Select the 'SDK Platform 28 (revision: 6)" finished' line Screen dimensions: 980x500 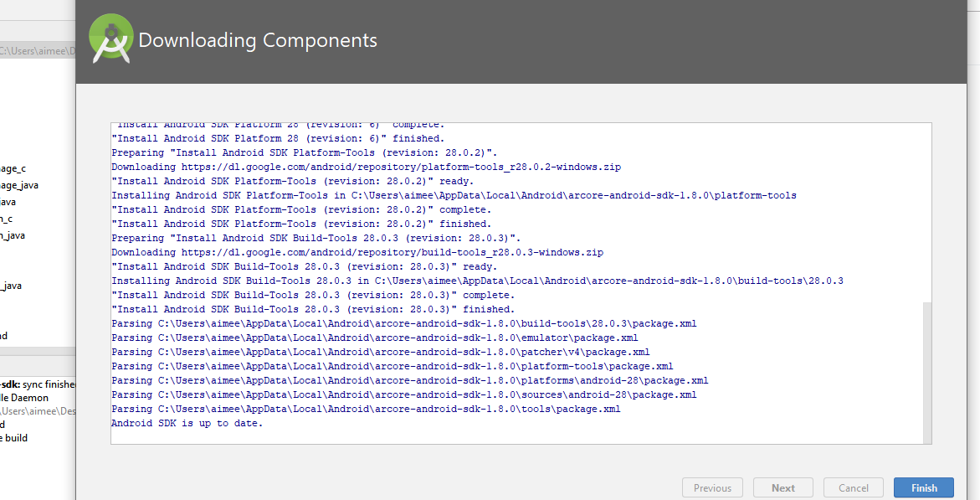click(x=278, y=138)
